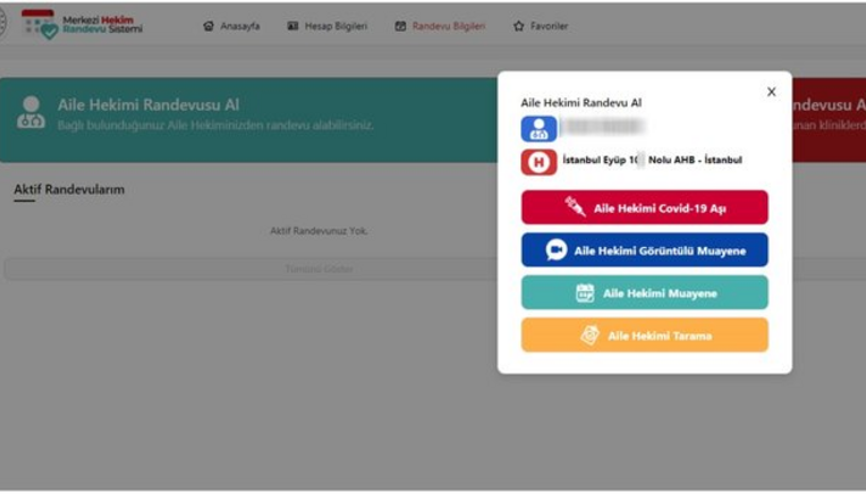Click the card icon beside Hesap Bilgileri

pos(293,26)
